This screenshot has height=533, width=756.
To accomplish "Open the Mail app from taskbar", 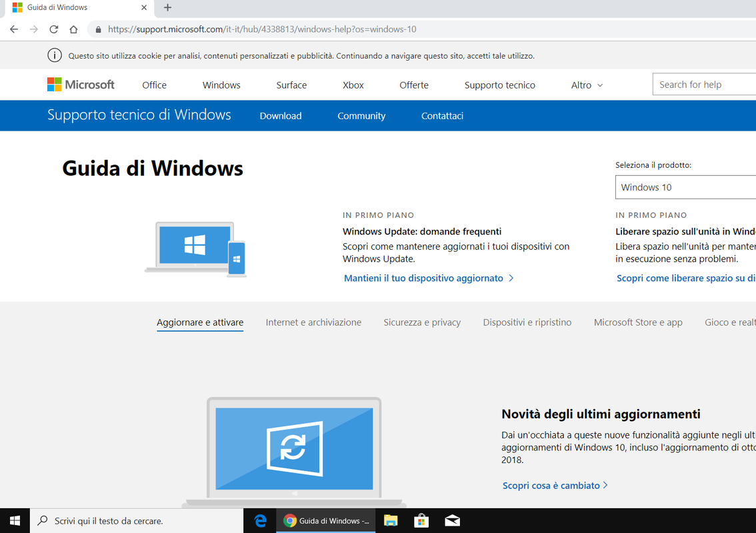I will click(x=452, y=520).
